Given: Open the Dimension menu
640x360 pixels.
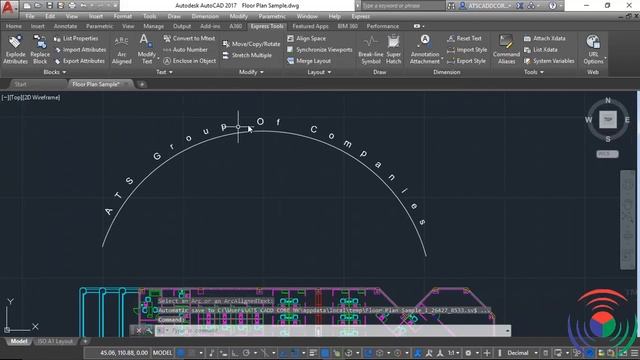Looking at the screenshot, I should point(205,16).
